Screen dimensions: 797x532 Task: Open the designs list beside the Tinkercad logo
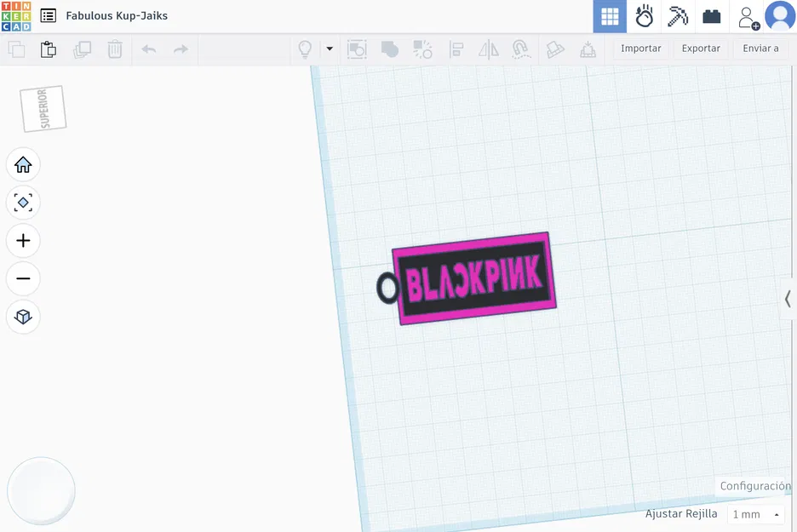47,15
